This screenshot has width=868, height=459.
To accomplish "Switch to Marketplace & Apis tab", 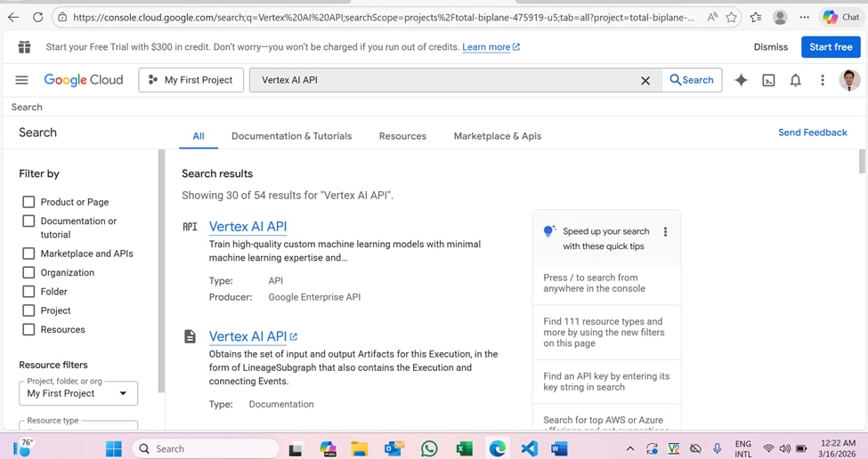I will (x=498, y=136).
